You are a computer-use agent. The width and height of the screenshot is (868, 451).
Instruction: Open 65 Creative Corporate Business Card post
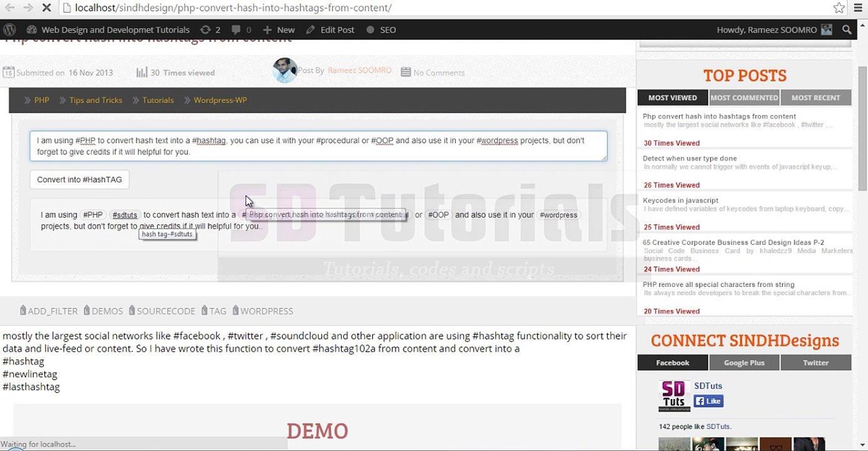click(x=733, y=242)
